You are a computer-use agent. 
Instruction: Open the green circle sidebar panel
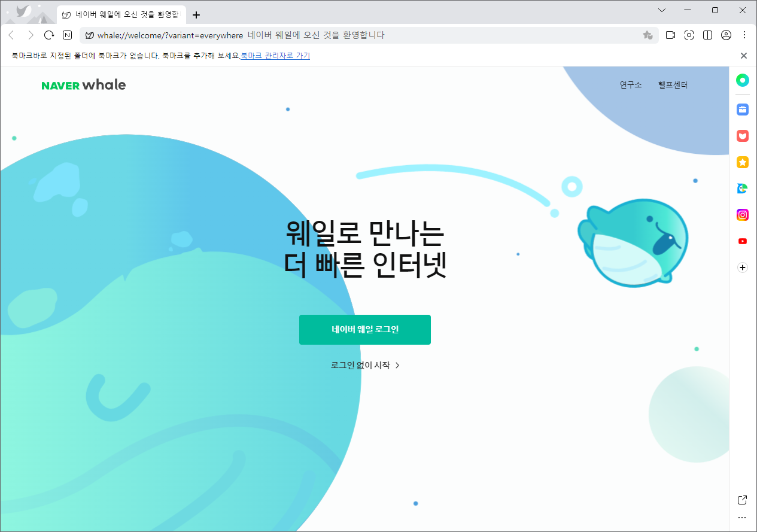point(743,80)
